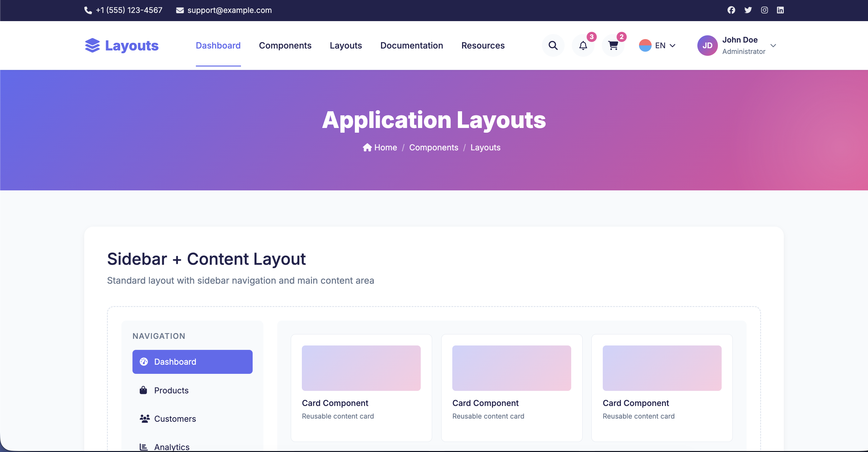Click the Analytics chart icon in sidebar

(144, 447)
